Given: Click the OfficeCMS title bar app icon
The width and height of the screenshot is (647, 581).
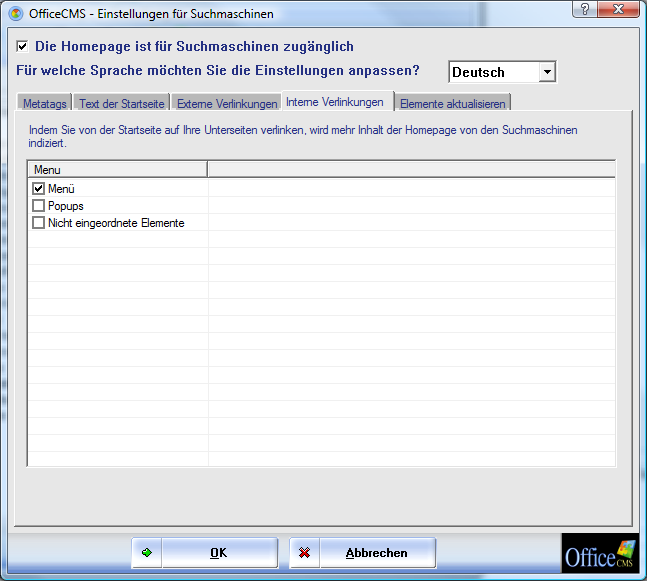Looking at the screenshot, I should [16, 14].
